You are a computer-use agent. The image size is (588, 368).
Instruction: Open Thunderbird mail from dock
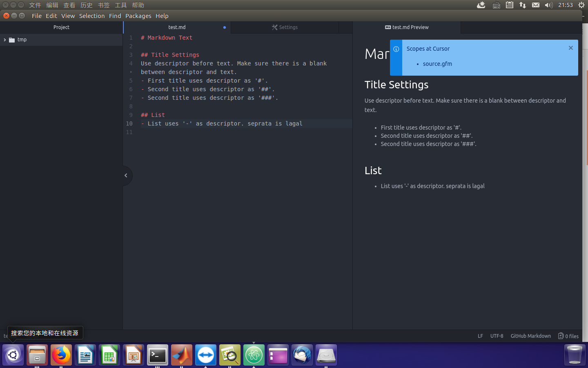tap(302, 355)
